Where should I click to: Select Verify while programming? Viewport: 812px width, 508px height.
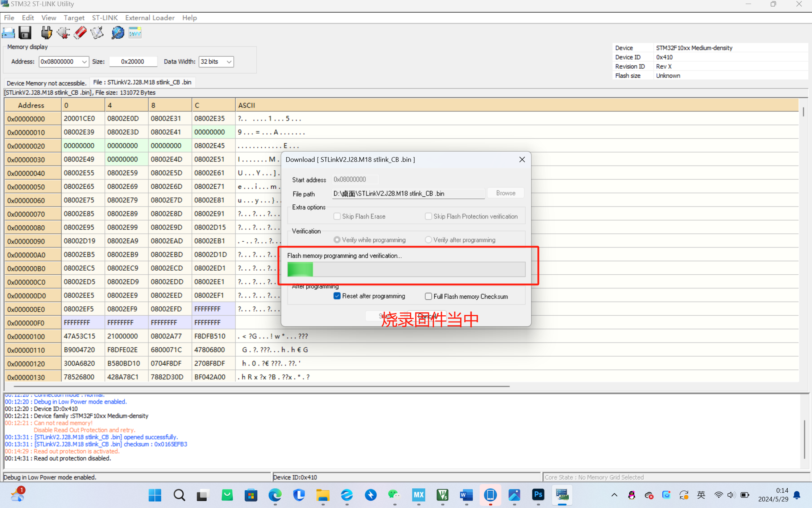[337, 240]
